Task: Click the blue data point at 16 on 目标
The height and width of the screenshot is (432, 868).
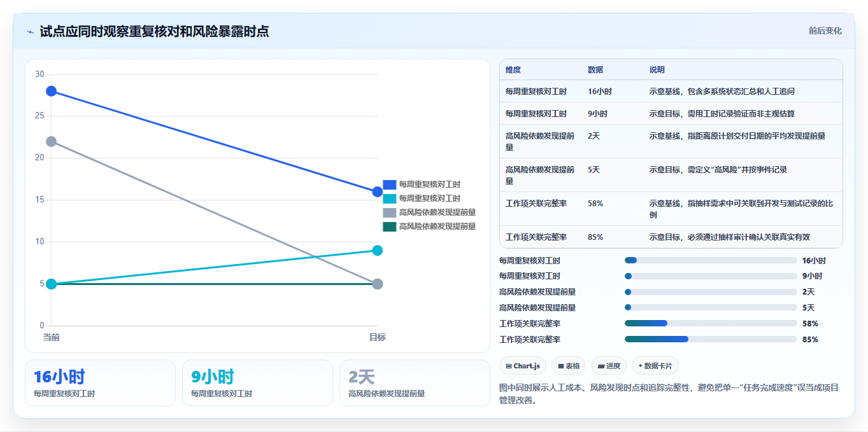Action: 377,192
